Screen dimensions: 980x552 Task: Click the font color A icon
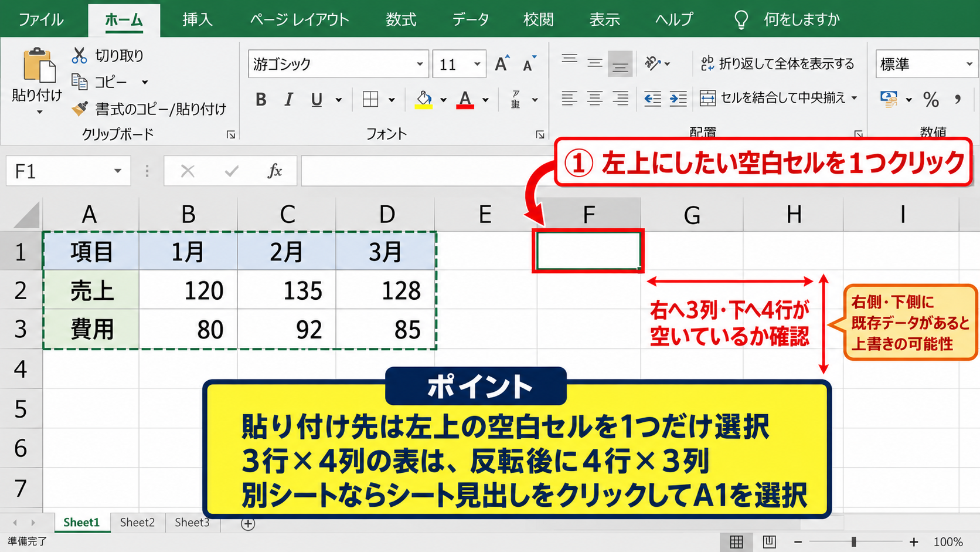465,99
